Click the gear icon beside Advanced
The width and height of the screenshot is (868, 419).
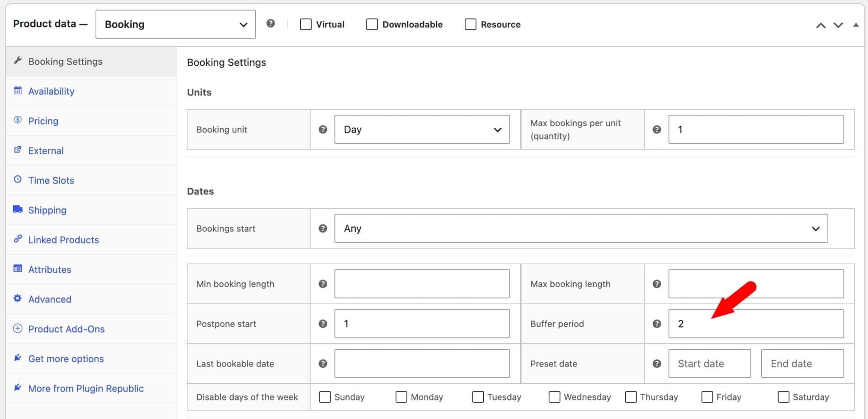[x=18, y=298]
